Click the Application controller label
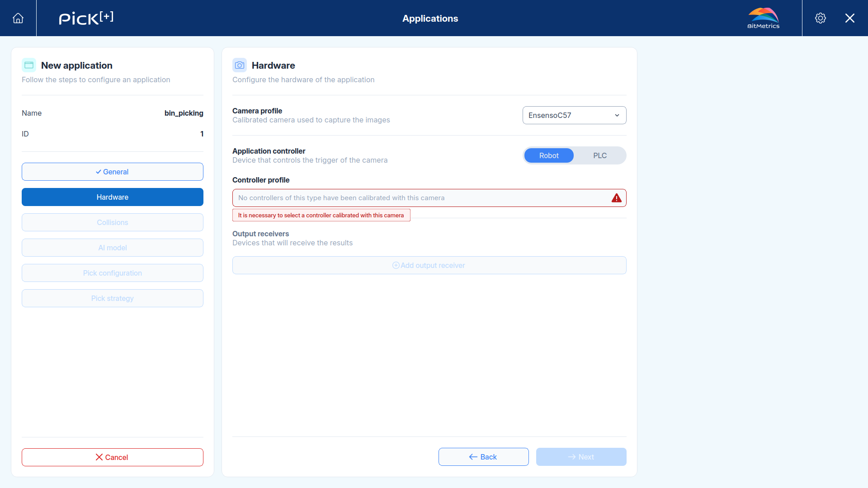 [x=269, y=151]
